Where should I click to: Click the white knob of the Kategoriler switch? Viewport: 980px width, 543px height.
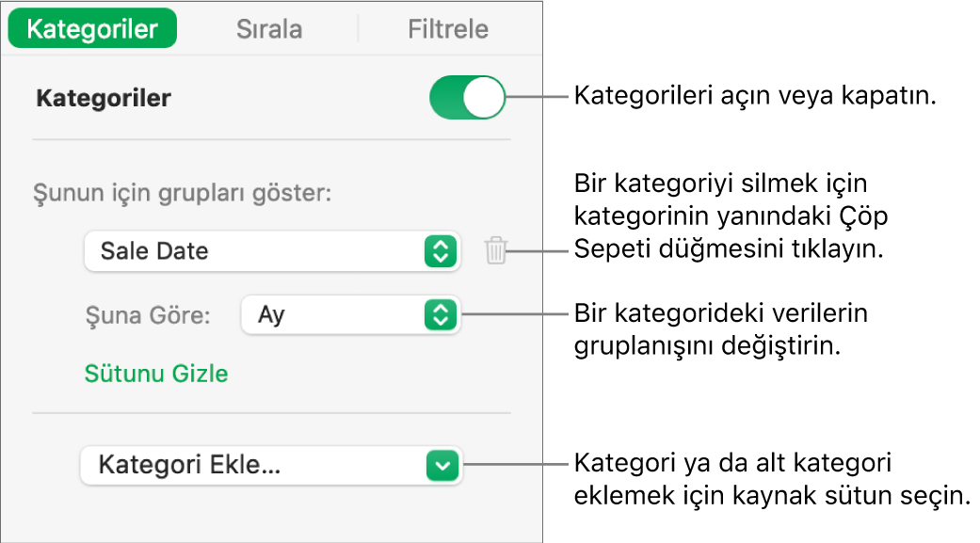tap(483, 97)
